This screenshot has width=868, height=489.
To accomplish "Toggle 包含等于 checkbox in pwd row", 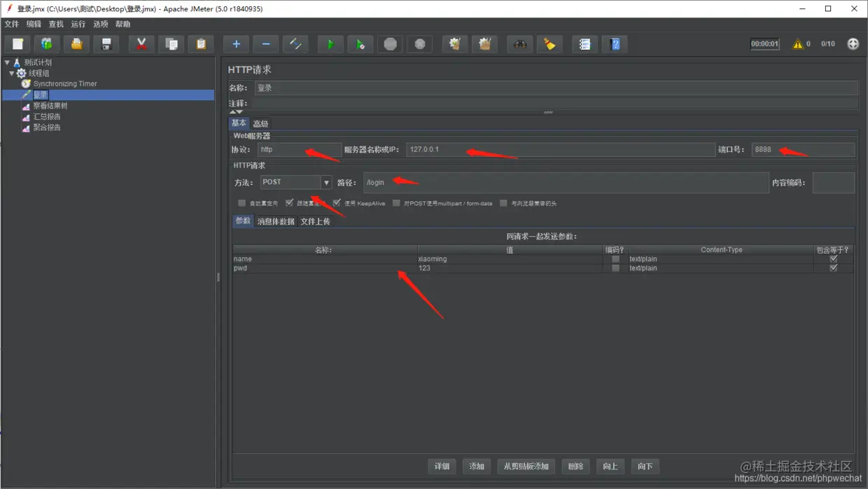I will [833, 268].
